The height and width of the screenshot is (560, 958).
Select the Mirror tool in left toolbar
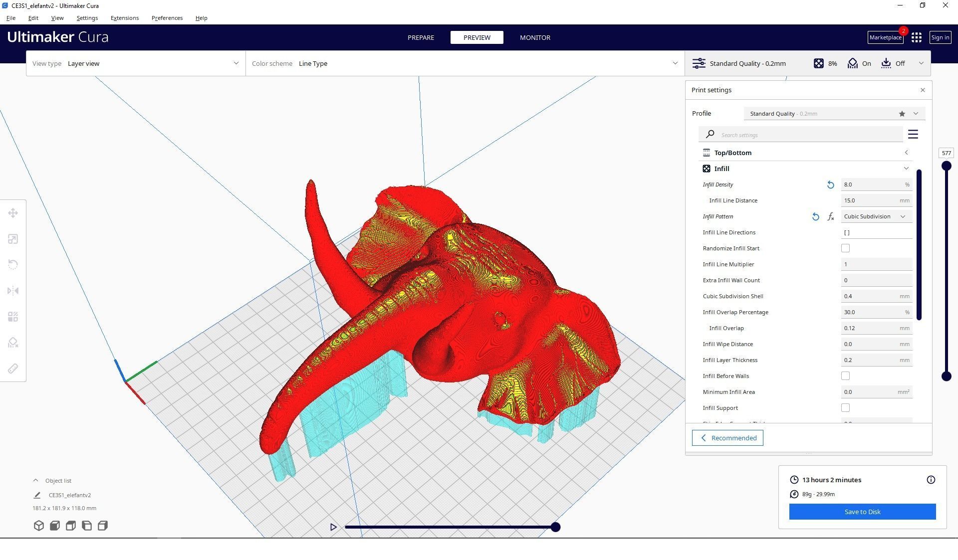13,291
